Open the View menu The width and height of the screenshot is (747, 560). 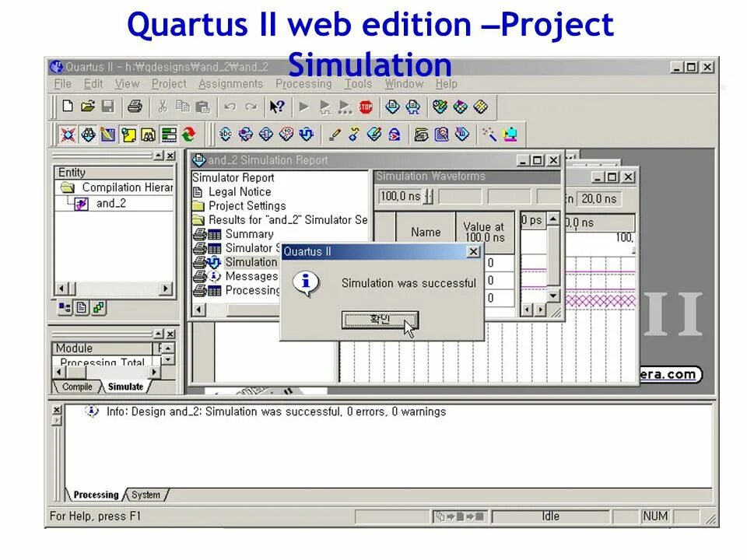point(127,84)
